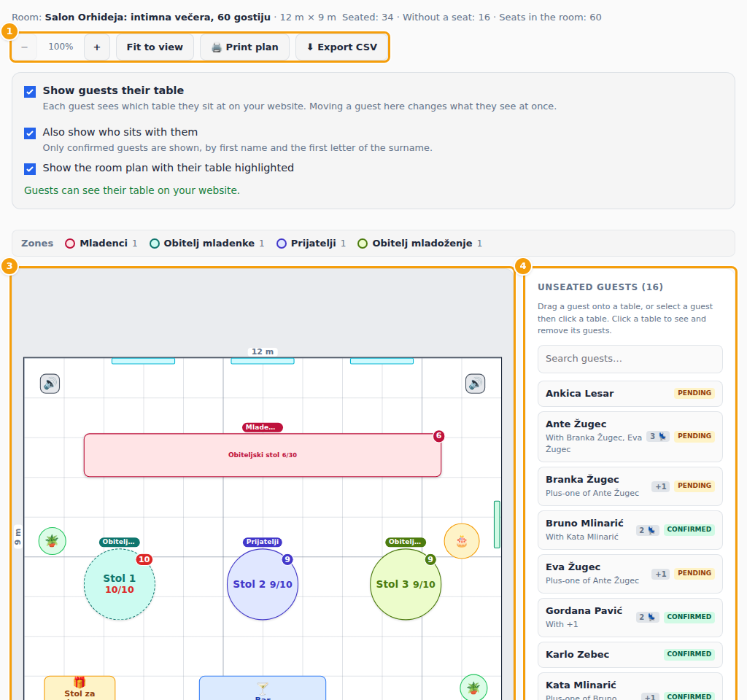Click the zoom out minus button
This screenshot has height=700, width=747.
point(25,47)
